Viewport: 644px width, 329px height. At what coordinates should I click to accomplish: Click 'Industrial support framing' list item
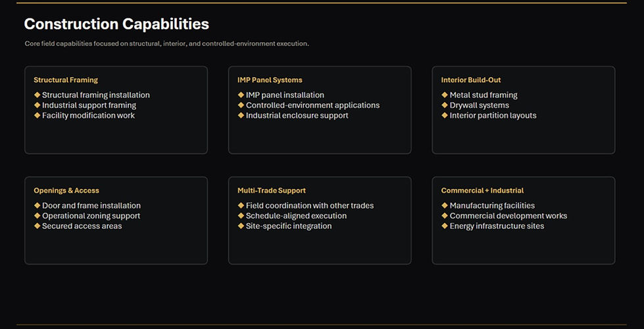[89, 105]
